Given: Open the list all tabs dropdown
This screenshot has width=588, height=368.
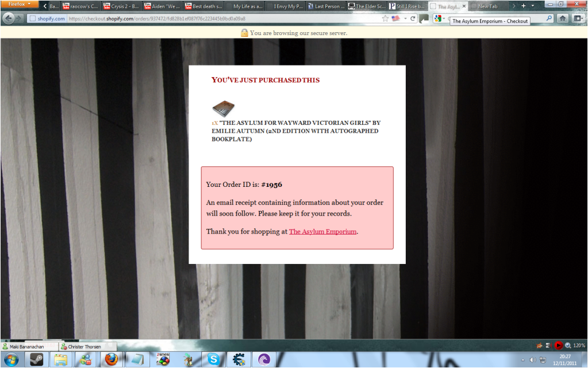Looking at the screenshot, I should coord(533,6).
